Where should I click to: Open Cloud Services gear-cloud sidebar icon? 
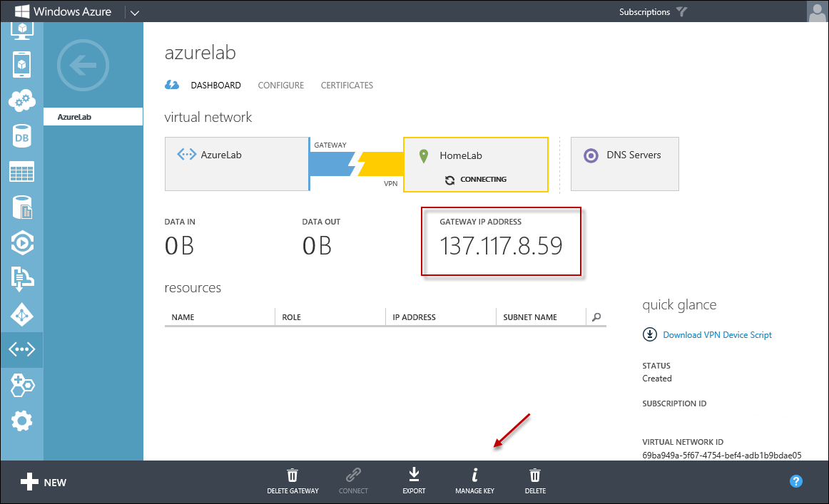21,101
